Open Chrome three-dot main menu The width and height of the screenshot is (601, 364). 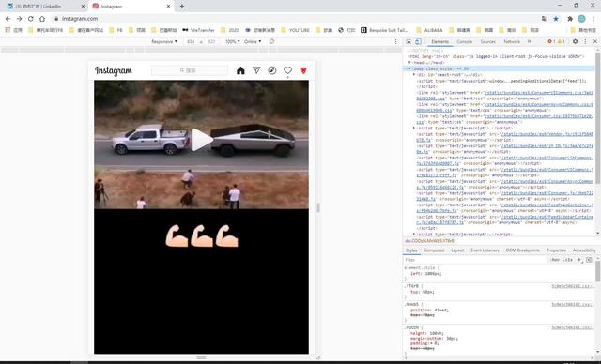[x=593, y=19]
